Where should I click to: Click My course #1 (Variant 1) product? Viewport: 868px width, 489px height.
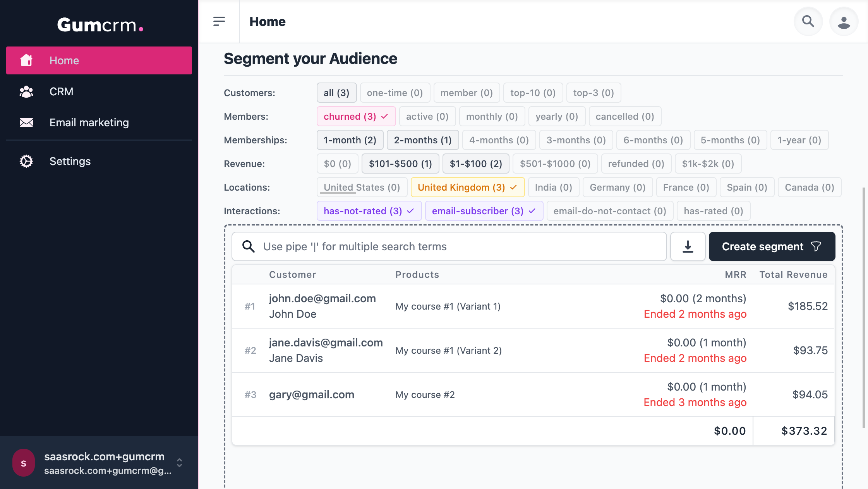tap(448, 306)
